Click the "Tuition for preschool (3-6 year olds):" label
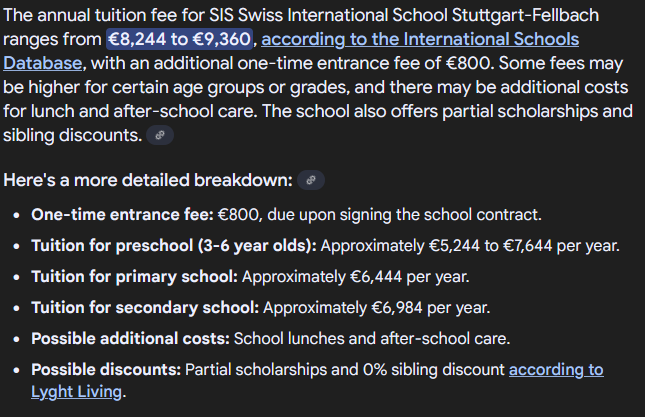This screenshot has height=417, width=645. coord(173,245)
